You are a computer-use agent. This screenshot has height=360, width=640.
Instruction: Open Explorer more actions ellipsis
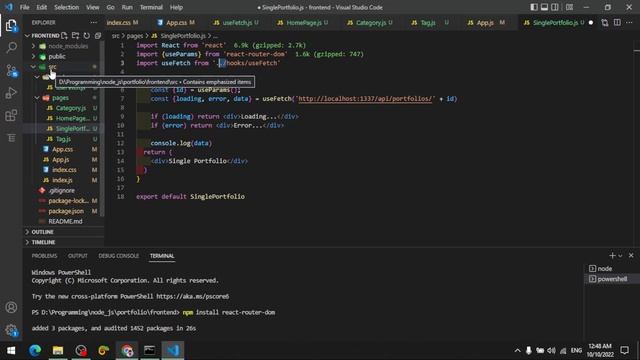pyautogui.click(x=94, y=22)
